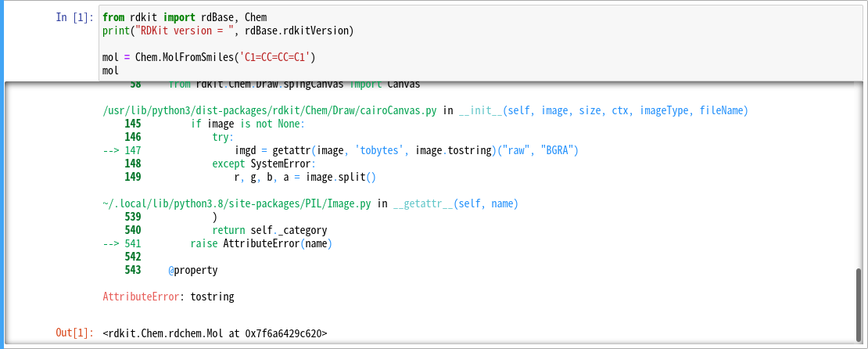Screen dimensions: 868x349
Task: Click the In [1]: cell prompt
Action: (75, 17)
